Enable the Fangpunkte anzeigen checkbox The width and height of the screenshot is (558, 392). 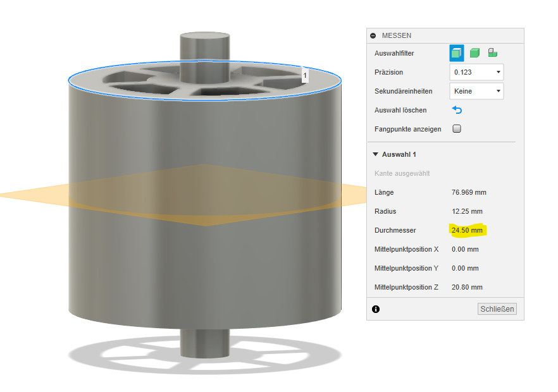pos(457,129)
